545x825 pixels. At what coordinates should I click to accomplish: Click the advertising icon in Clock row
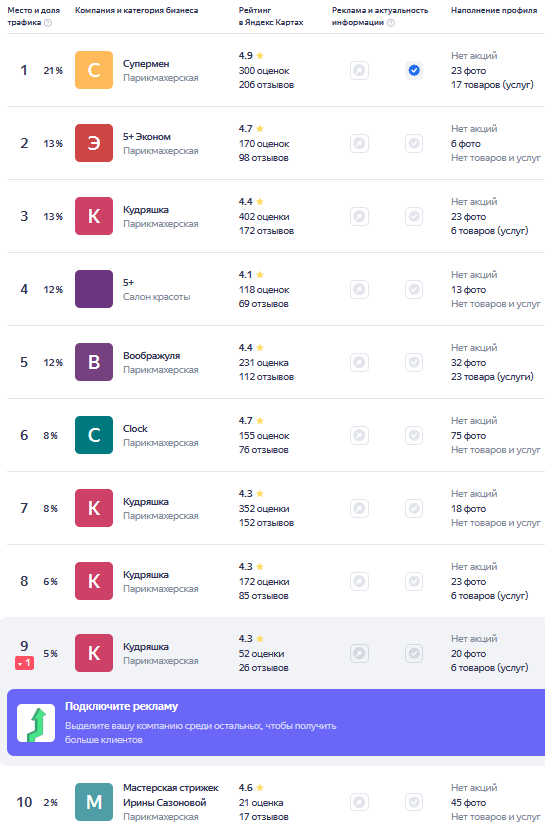tap(359, 435)
